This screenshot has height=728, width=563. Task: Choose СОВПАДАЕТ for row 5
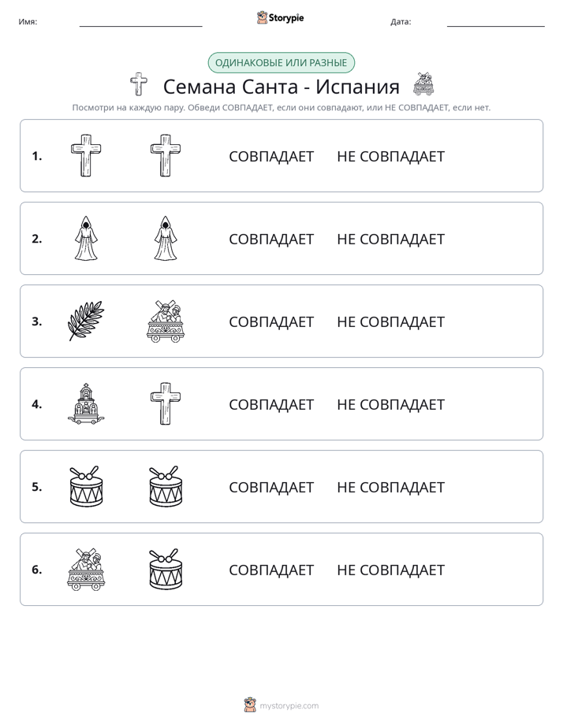271,487
